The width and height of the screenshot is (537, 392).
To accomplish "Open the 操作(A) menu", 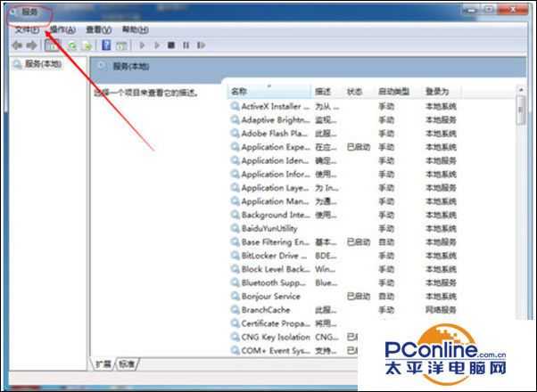I will (63, 30).
